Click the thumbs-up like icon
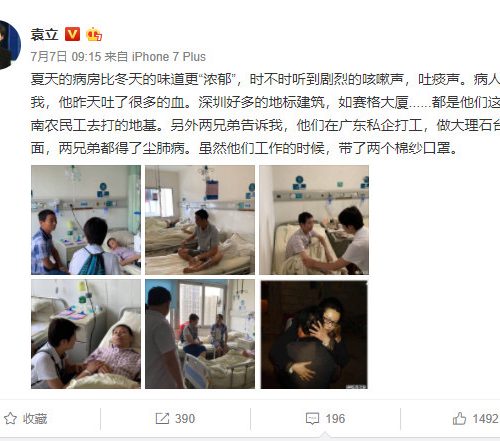This screenshot has height=441, width=500. tap(459, 418)
